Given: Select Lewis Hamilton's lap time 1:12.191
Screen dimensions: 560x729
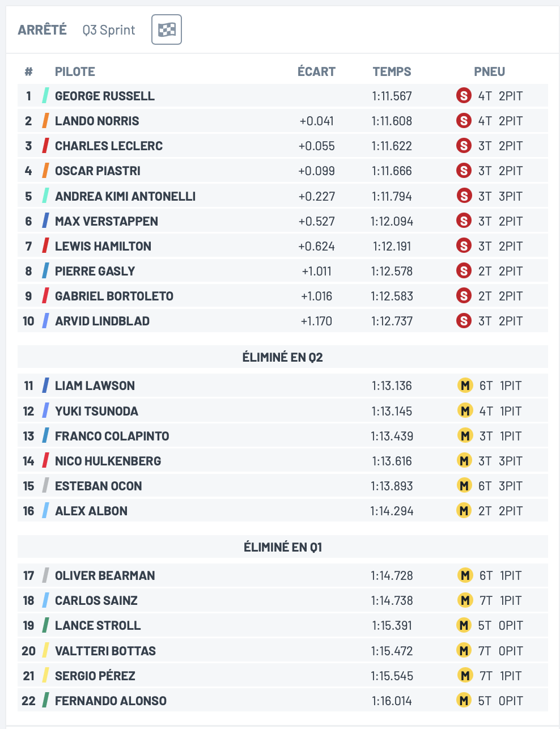Looking at the screenshot, I should pyautogui.click(x=392, y=246).
